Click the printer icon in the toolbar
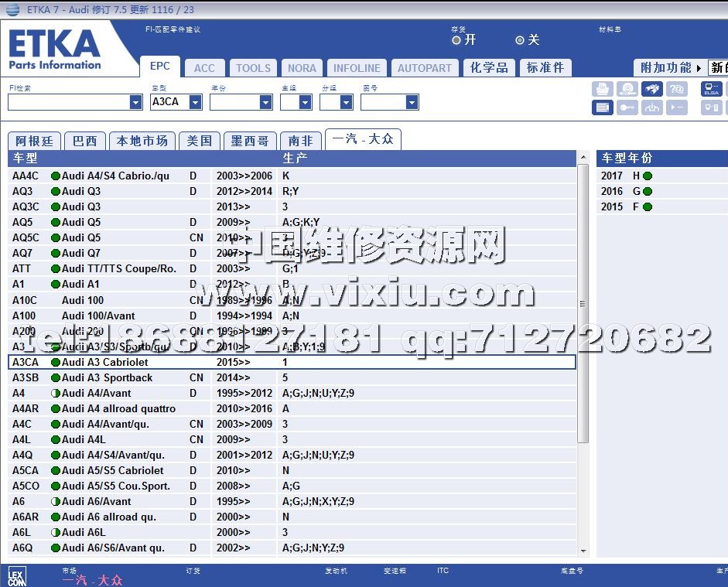The image size is (728, 587). click(x=603, y=89)
